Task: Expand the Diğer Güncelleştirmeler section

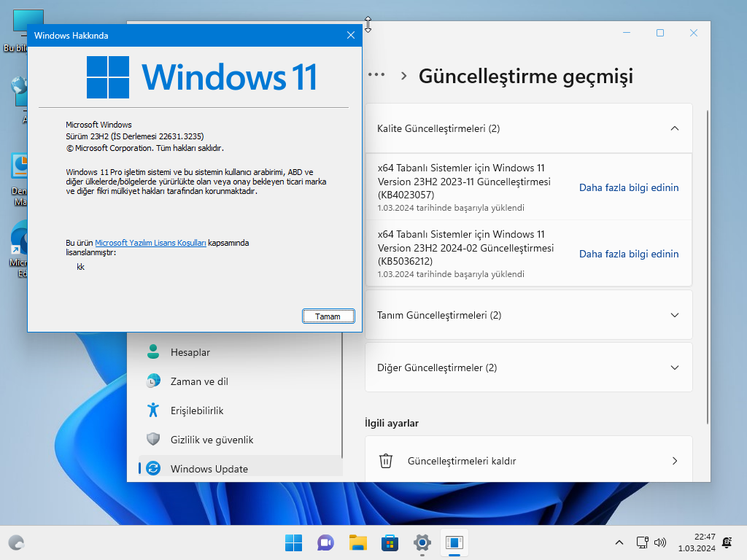Action: pos(528,367)
